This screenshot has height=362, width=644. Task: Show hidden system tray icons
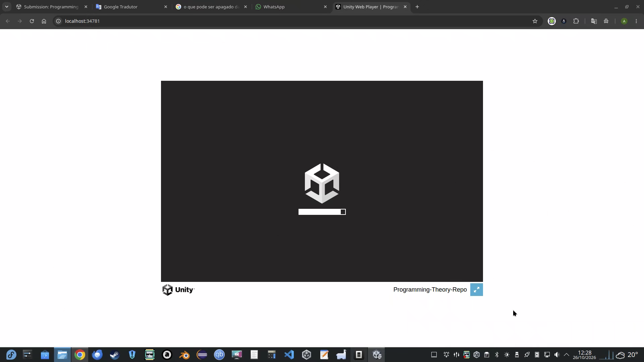click(x=567, y=355)
